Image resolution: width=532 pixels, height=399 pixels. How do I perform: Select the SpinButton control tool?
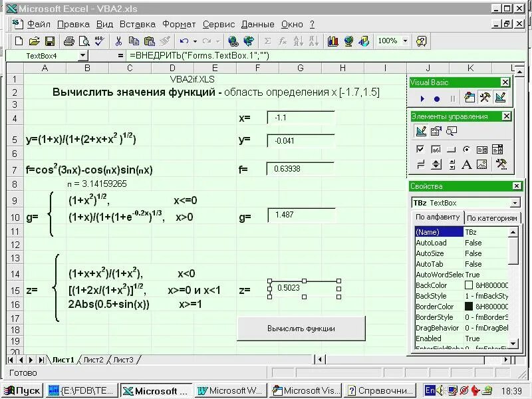436,164
